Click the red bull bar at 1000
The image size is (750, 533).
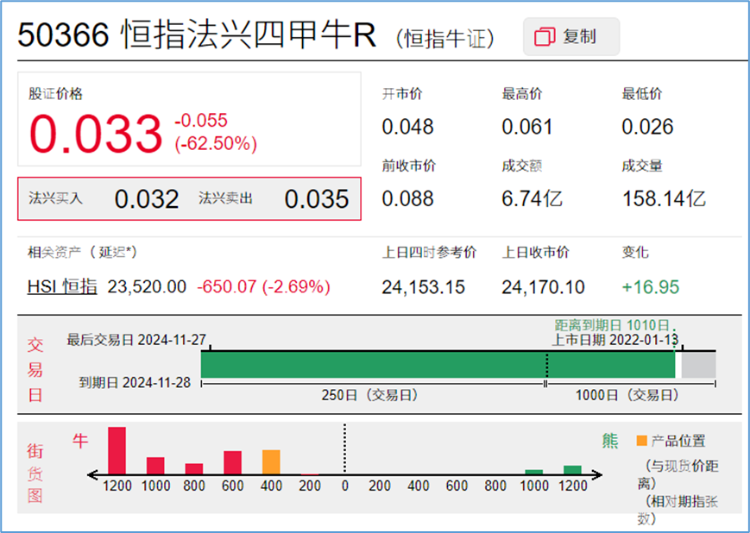point(155,466)
